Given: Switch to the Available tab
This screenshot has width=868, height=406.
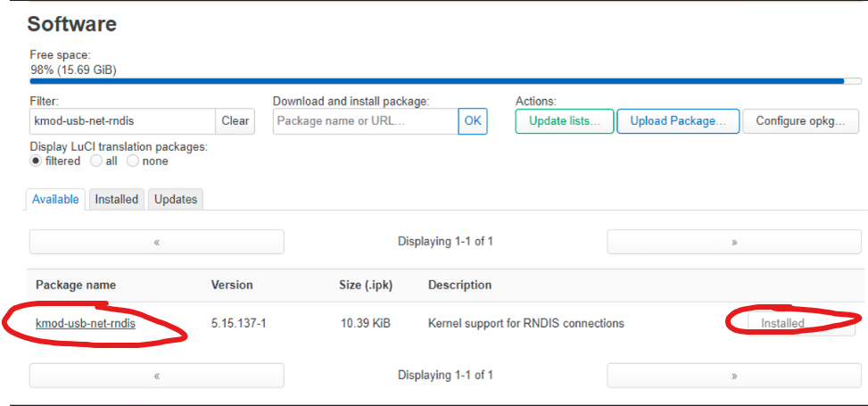Looking at the screenshot, I should pos(55,199).
